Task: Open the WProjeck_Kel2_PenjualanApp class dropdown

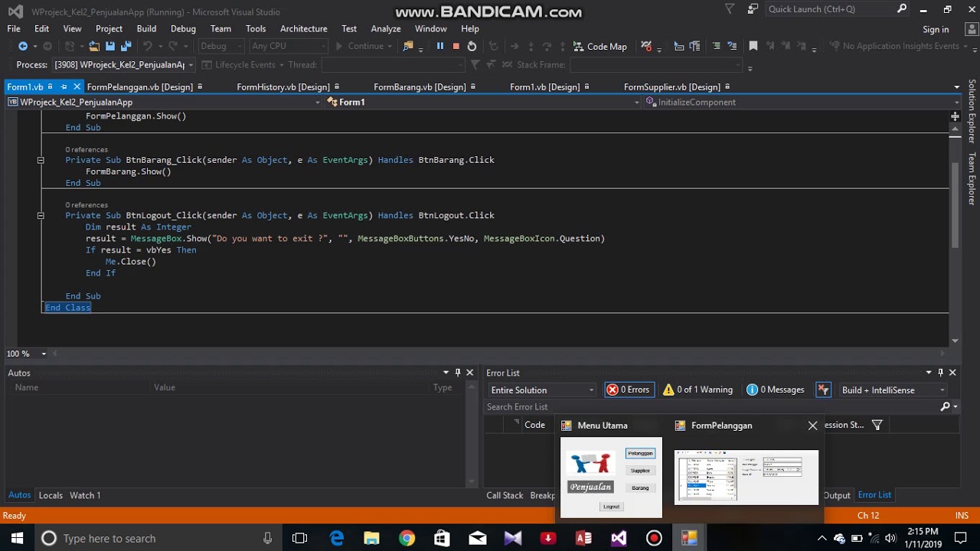Action: point(164,102)
